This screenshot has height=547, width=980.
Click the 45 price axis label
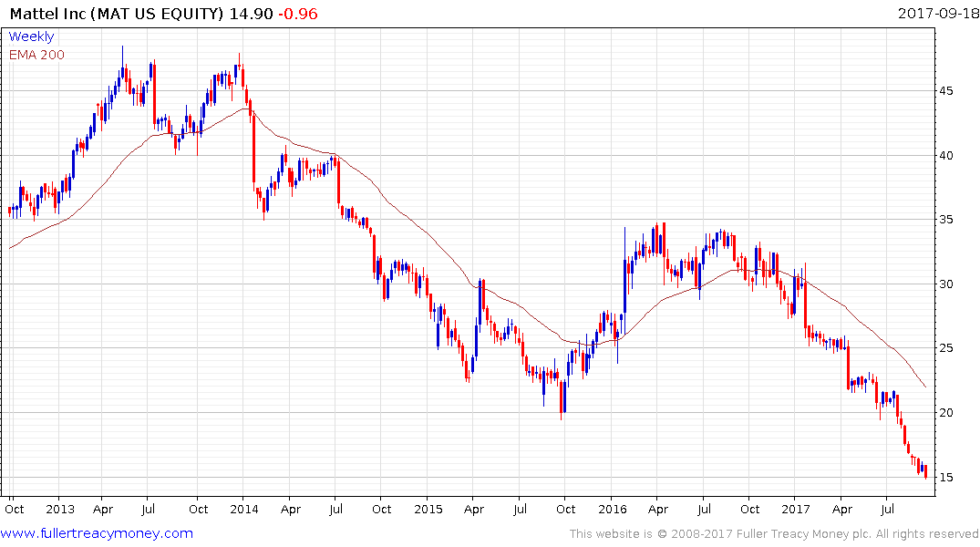click(x=945, y=91)
